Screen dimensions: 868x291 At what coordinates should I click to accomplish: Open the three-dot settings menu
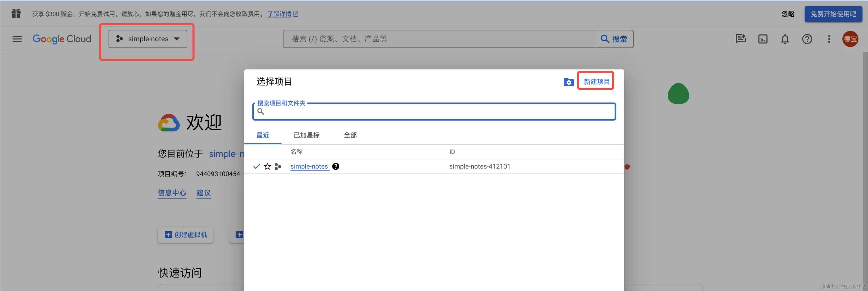(x=829, y=39)
